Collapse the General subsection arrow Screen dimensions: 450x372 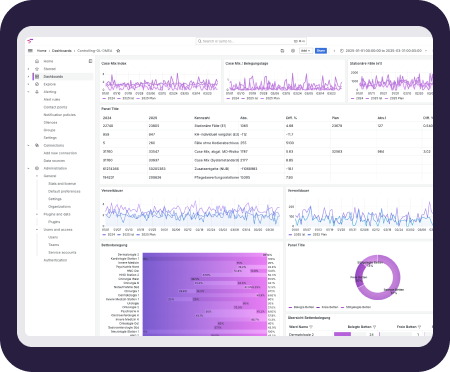pos(37,176)
